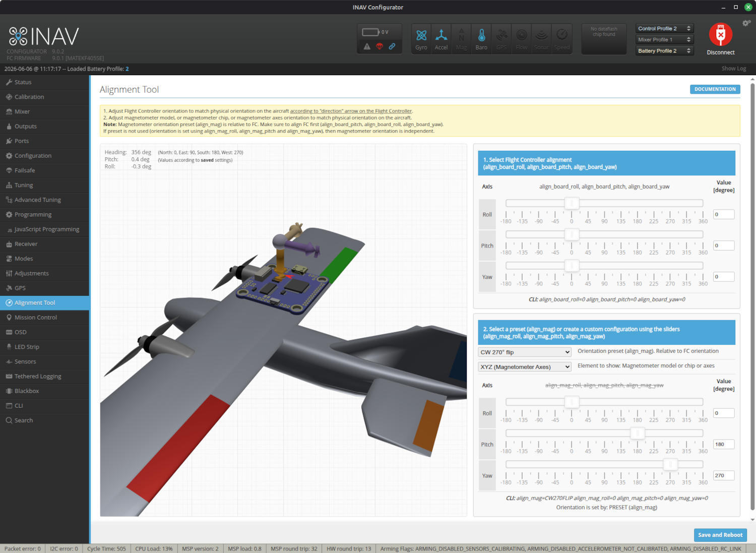The height and width of the screenshot is (553, 756).
Task: Open the settings gear icon
Action: 746,23
